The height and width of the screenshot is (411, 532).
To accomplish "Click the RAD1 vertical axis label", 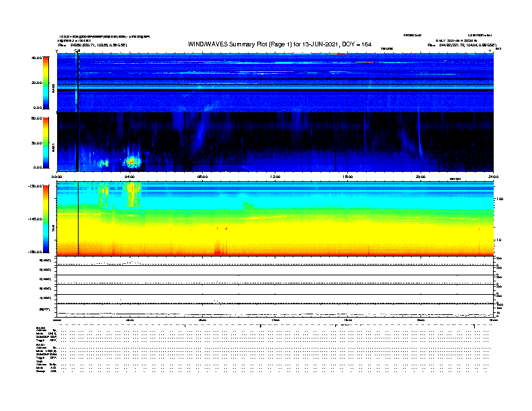I will point(53,147).
